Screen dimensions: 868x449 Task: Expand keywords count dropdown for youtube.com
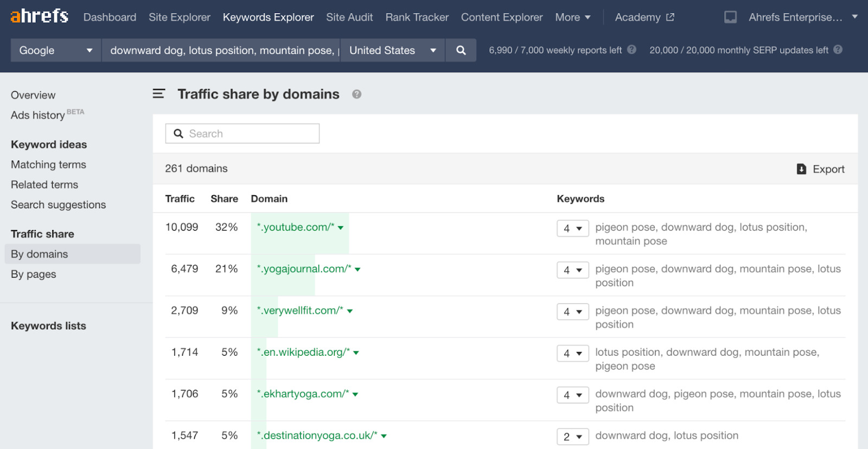[x=572, y=228]
